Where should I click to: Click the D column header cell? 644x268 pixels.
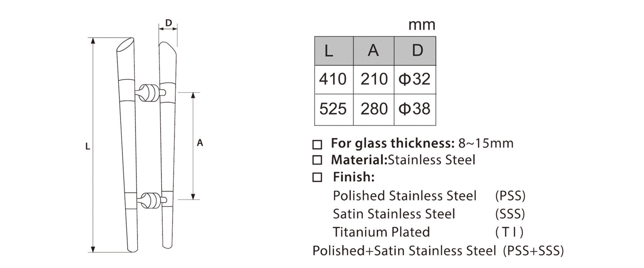click(x=415, y=51)
